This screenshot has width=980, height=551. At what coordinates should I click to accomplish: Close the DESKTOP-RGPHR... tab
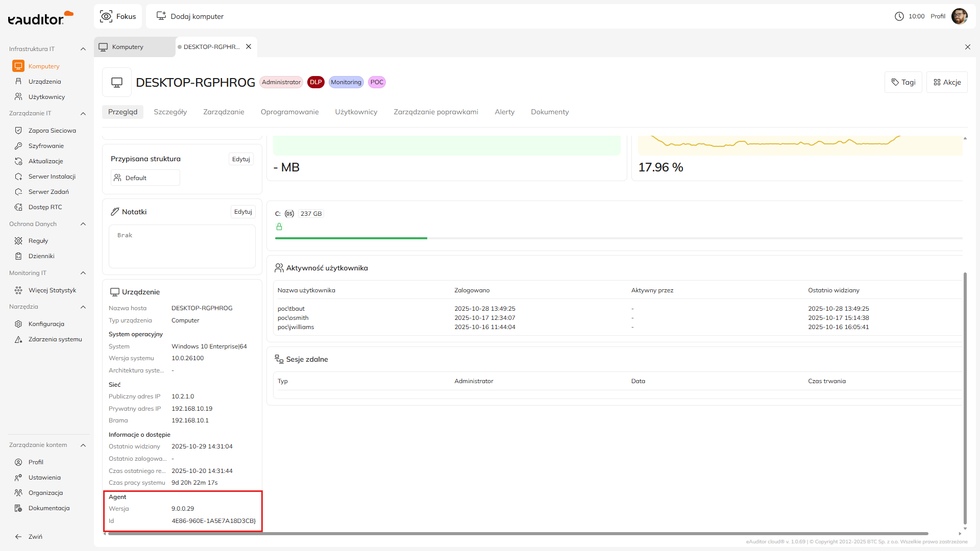coord(249,46)
